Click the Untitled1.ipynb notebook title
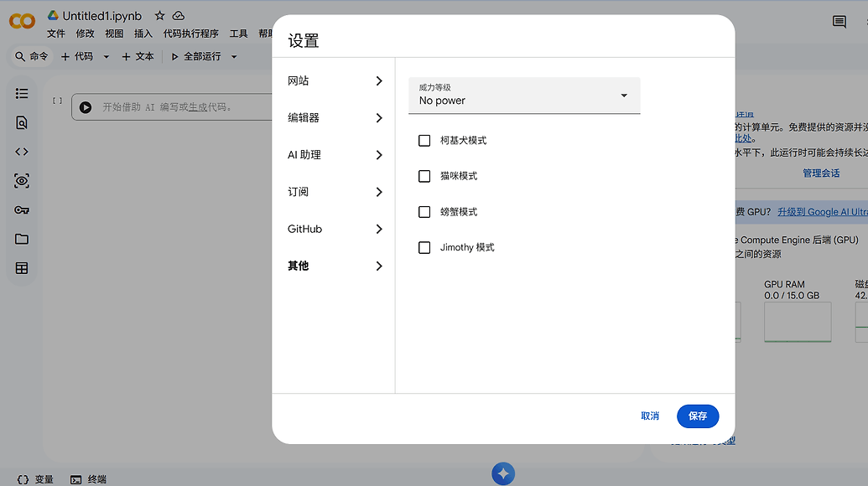This screenshot has height=486, width=868. click(101, 16)
